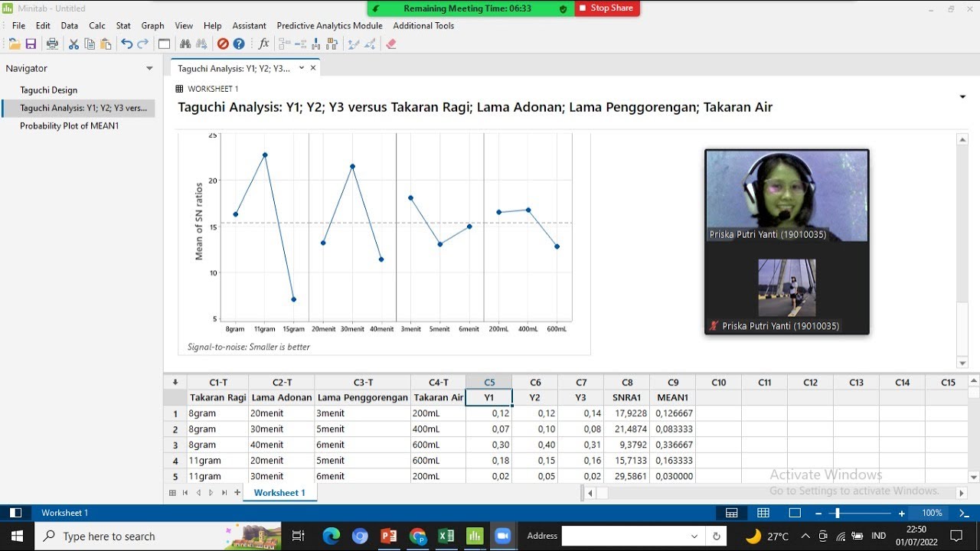
Task: Close the Taguchi Analysis output tab
Action: coord(313,67)
